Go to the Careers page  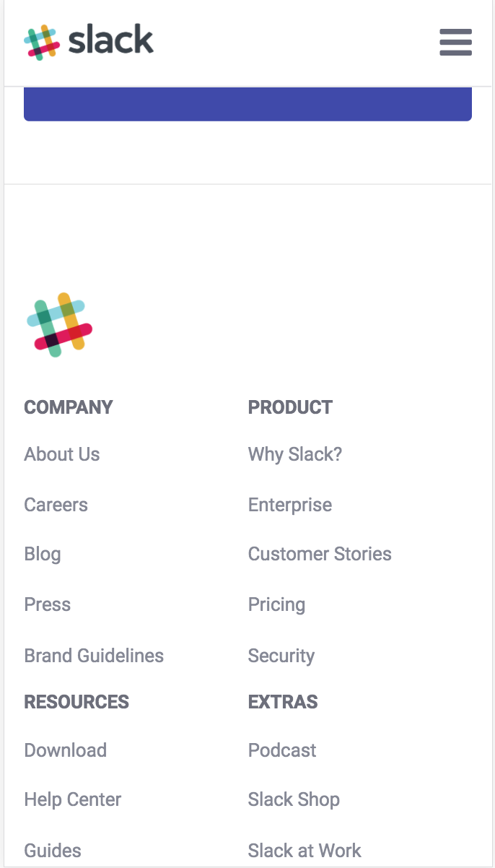pyautogui.click(x=56, y=505)
